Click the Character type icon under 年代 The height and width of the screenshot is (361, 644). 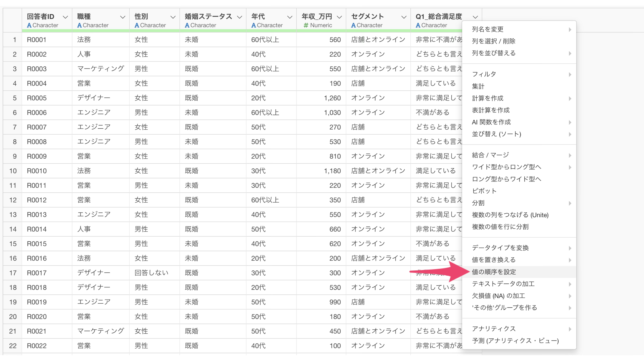point(254,25)
